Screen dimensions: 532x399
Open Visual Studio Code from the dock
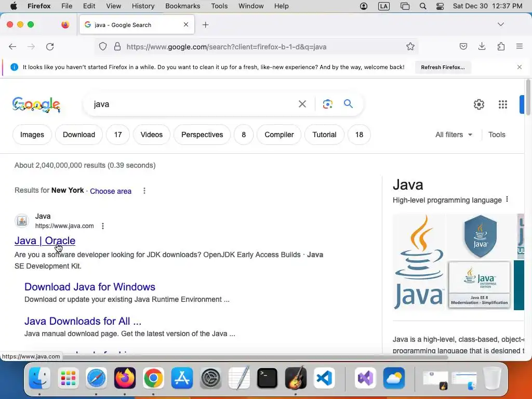point(324,378)
